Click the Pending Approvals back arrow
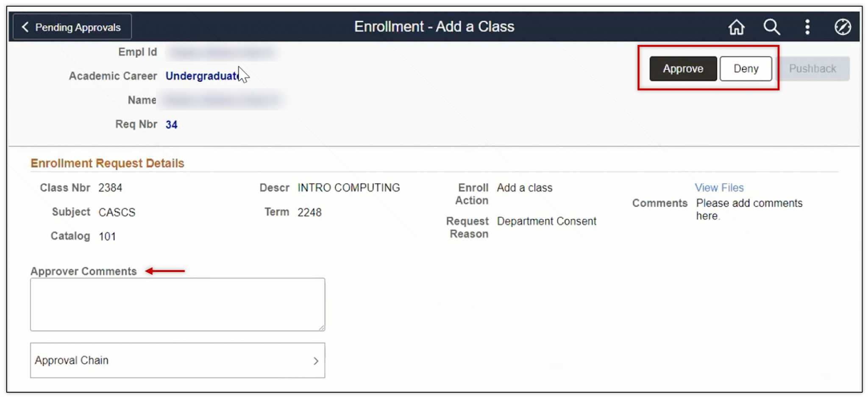Image resolution: width=868 pixels, height=399 pixels. point(25,27)
